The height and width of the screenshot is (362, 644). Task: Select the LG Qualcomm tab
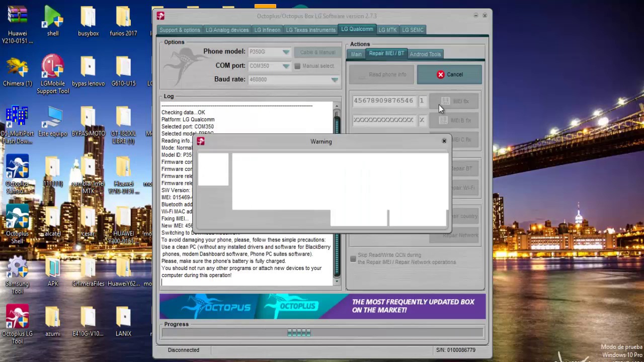357,29
